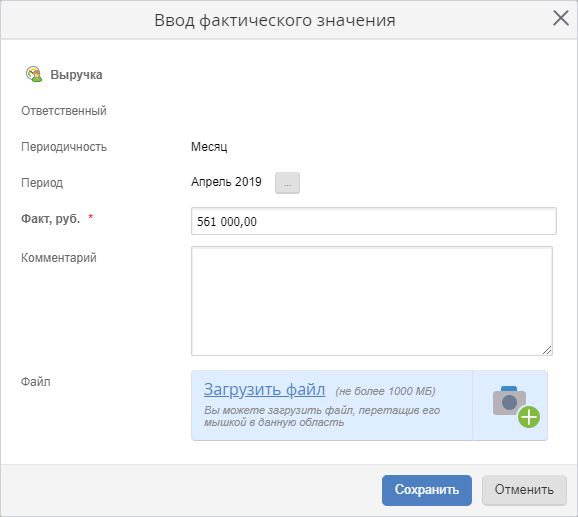Click the Выручка title text

tap(76, 75)
